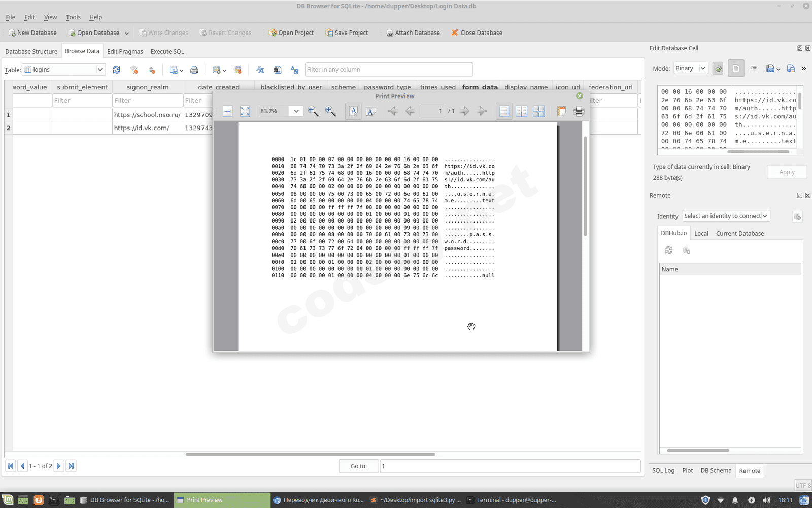Image resolution: width=812 pixels, height=508 pixels.
Task: Click the printer icon in Print Preview toolbar
Action: point(579,111)
